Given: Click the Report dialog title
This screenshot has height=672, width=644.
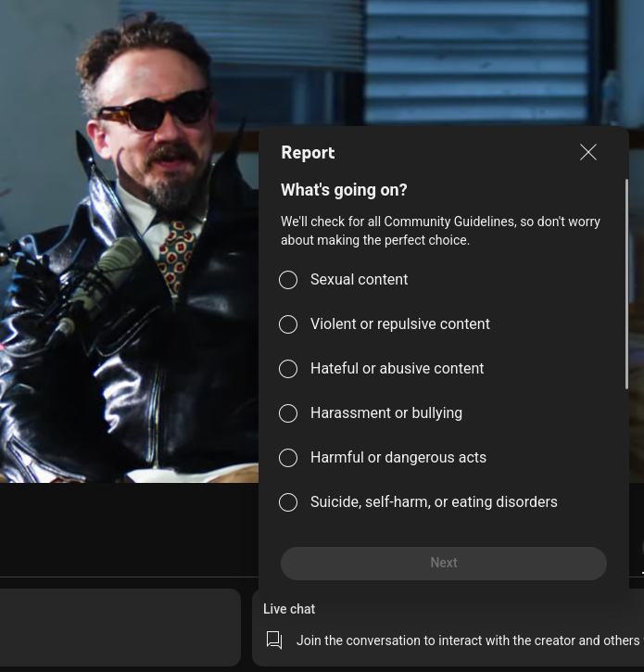Looking at the screenshot, I should [x=308, y=153].
